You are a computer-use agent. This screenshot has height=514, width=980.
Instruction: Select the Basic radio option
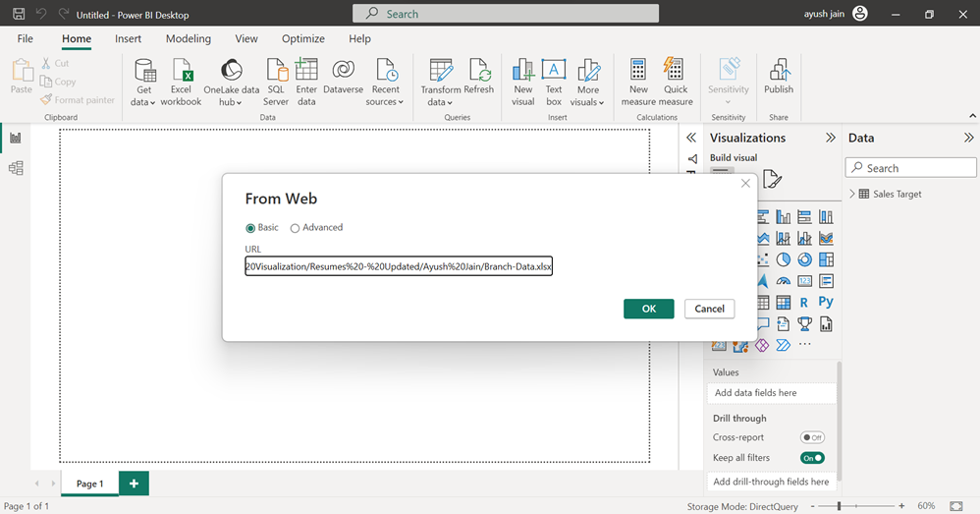point(250,228)
